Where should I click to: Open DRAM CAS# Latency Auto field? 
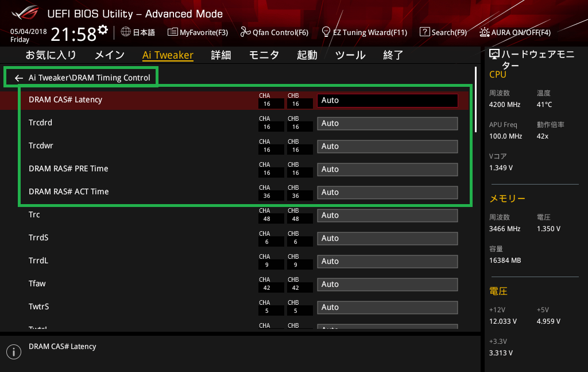388,100
